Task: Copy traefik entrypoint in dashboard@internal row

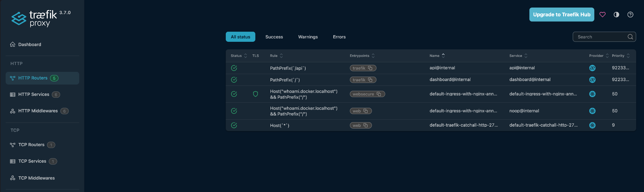Action: point(370,80)
